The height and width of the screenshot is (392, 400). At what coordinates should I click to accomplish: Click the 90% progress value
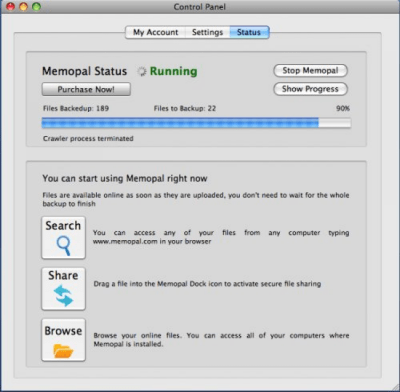pyautogui.click(x=343, y=108)
